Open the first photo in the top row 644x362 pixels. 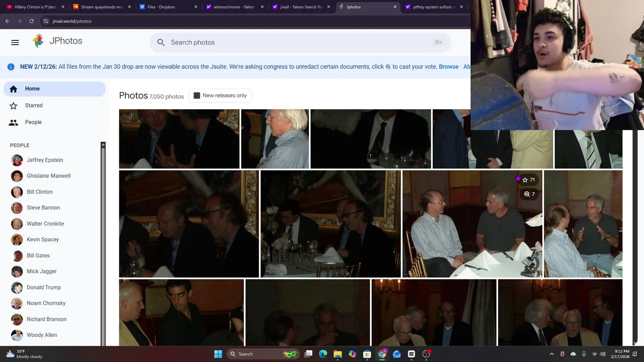point(179,139)
